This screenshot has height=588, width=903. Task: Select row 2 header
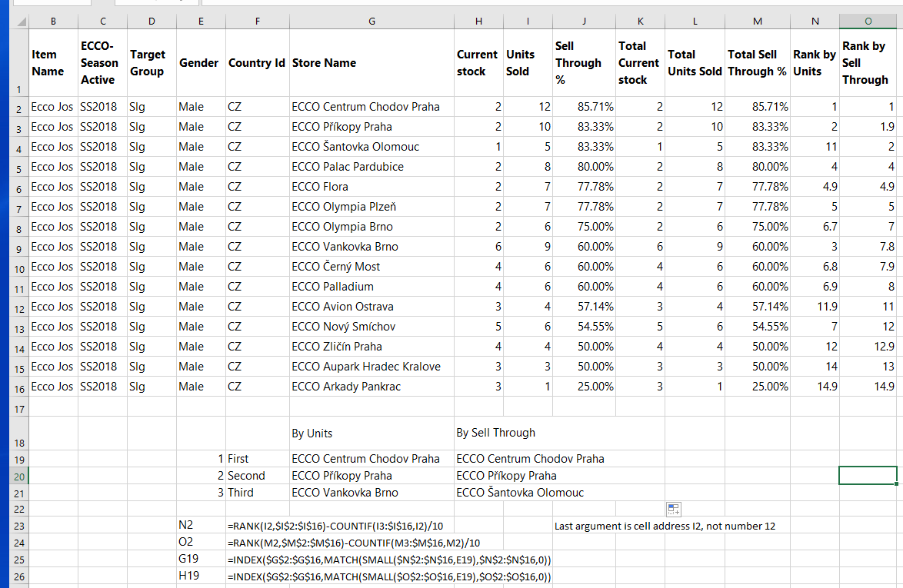[x=19, y=108]
